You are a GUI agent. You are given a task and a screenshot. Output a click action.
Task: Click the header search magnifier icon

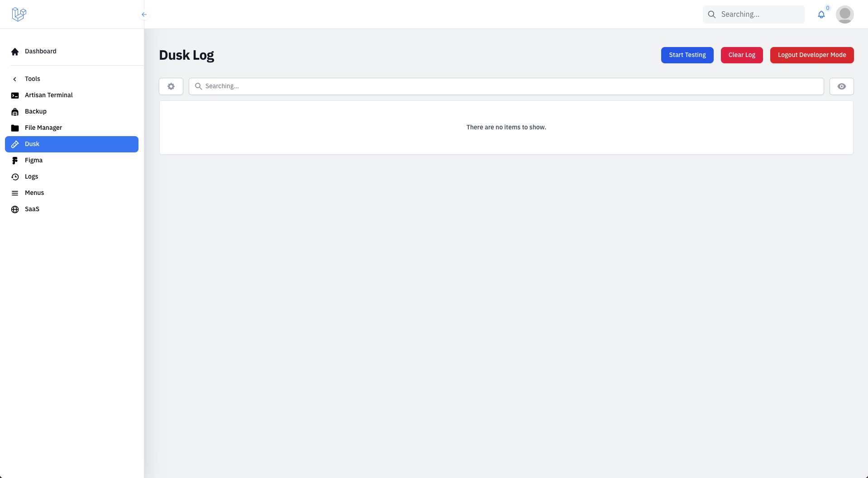(712, 14)
